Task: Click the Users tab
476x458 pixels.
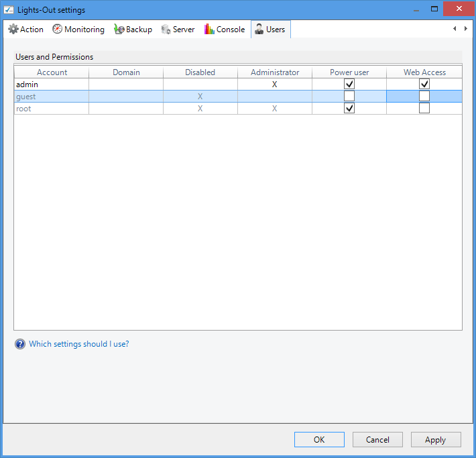Action: coord(270,29)
